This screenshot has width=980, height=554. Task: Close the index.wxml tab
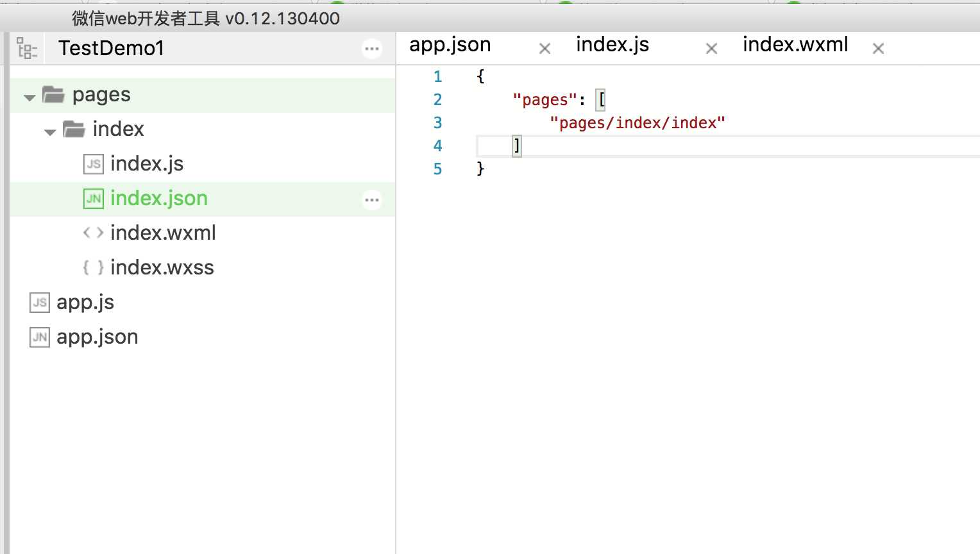click(879, 49)
